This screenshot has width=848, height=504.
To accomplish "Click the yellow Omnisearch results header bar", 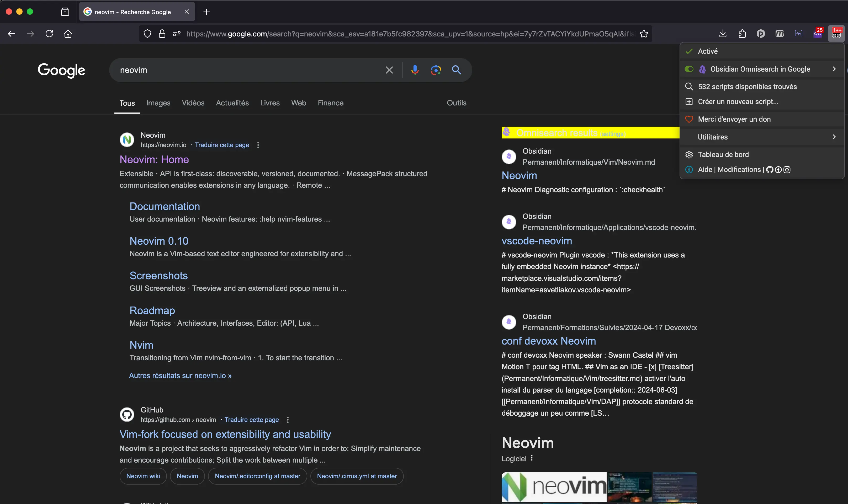I will [557, 133].
